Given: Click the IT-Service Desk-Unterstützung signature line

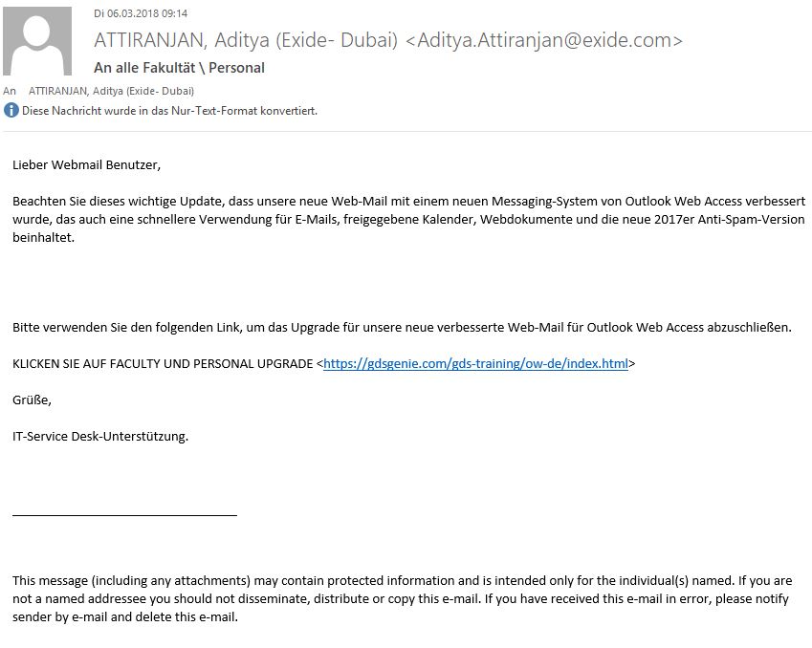Looking at the screenshot, I should [x=100, y=437].
